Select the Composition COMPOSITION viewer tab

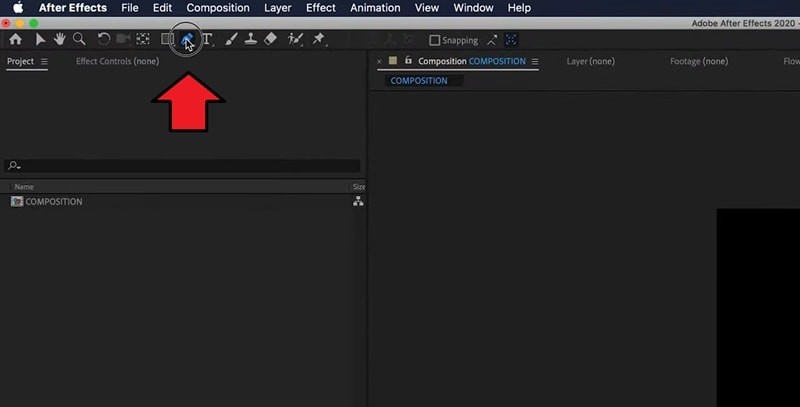[x=472, y=61]
